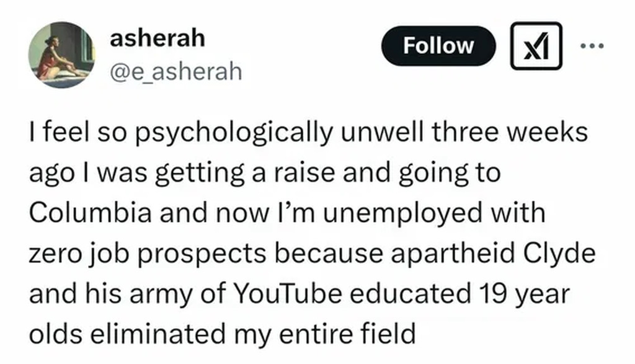The height and width of the screenshot is (364, 635).
Task: Click the display name asherah
Action: pyautogui.click(x=157, y=38)
